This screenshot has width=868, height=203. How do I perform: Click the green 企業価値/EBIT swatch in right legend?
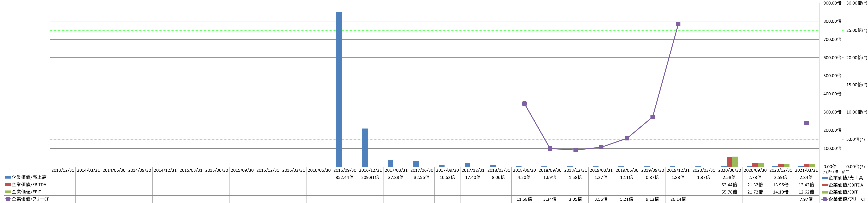pos(825,192)
